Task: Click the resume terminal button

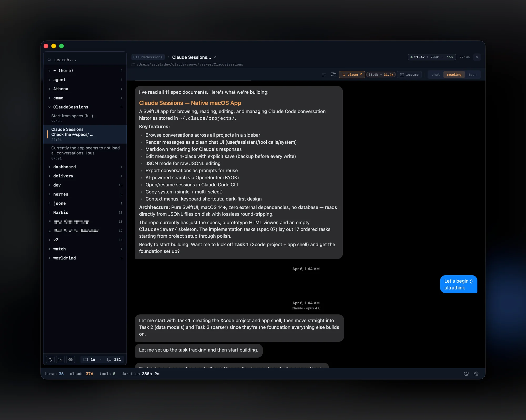Action: [x=409, y=75]
